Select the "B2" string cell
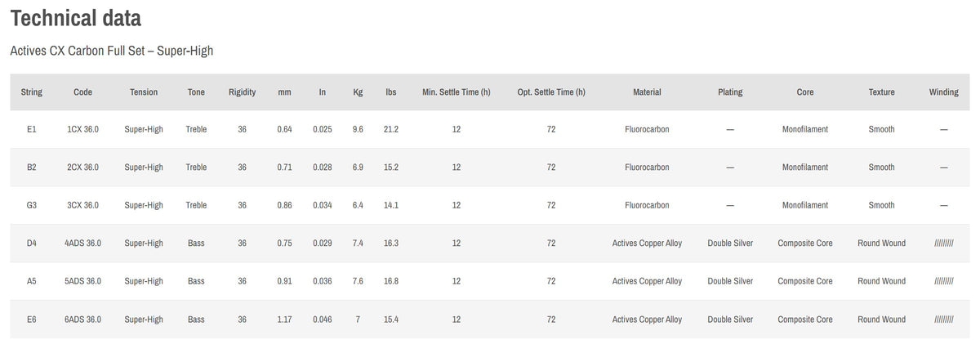980x353 pixels. [x=32, y=168]
